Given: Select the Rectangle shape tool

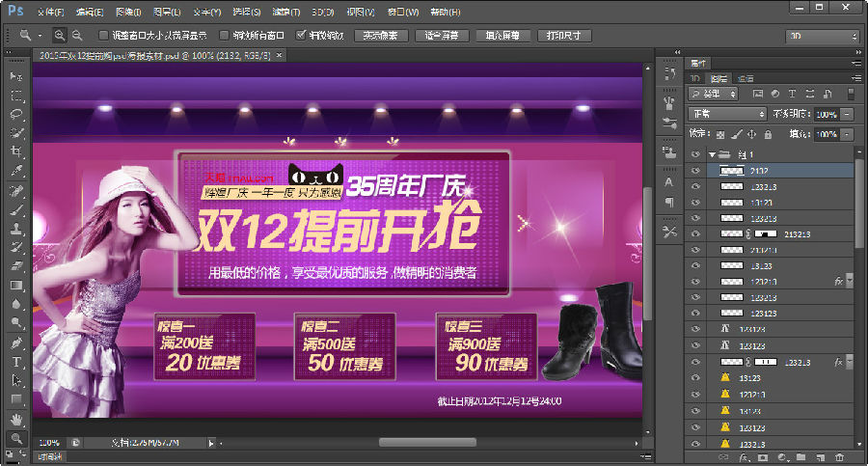Looking at the screenshot, I should pos(16,400).
